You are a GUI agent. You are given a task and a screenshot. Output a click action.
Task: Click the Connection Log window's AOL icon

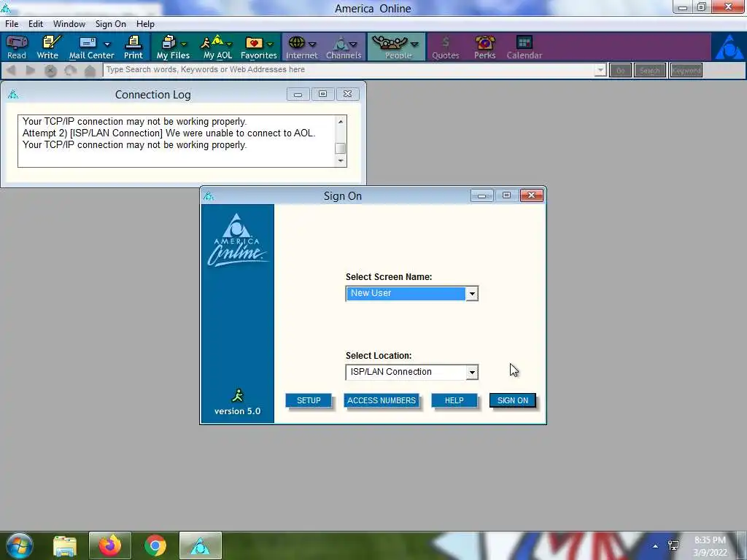[x=13, y=94]
